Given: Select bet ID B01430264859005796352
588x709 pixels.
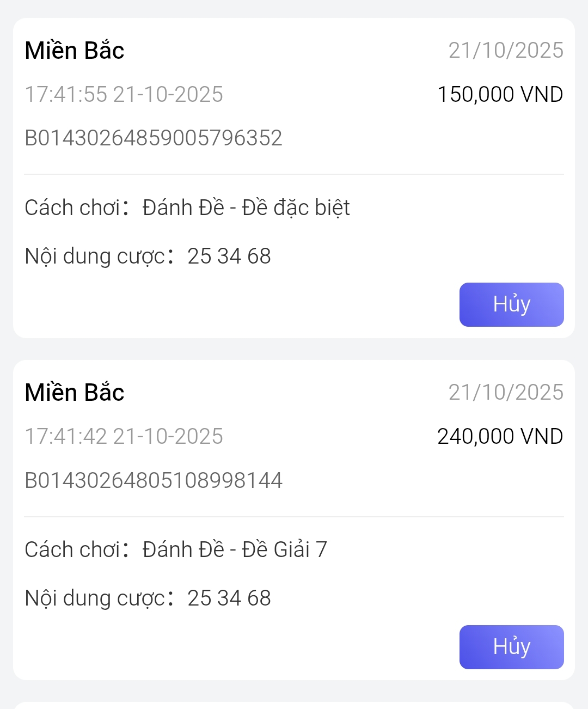Looking at the screenshot, I should pos(154,138).
